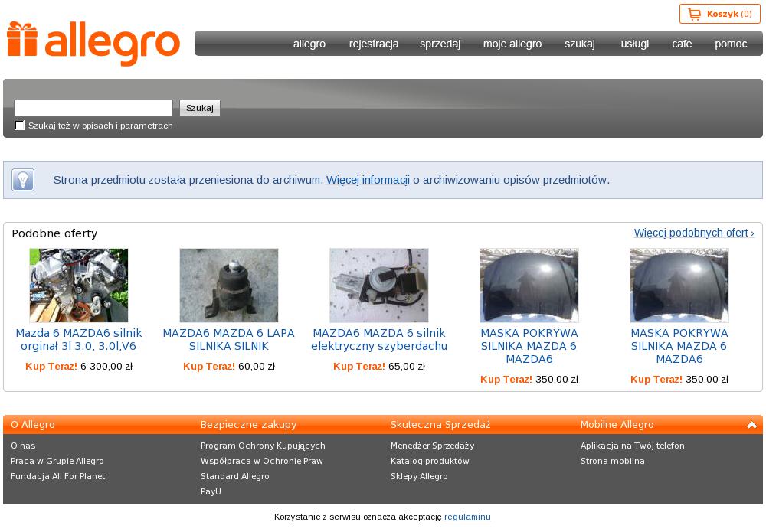Screen dimensions: 766x532
Task: Click the Skuteczna Sprzedaż footer heading
Action: click(440, 425)
